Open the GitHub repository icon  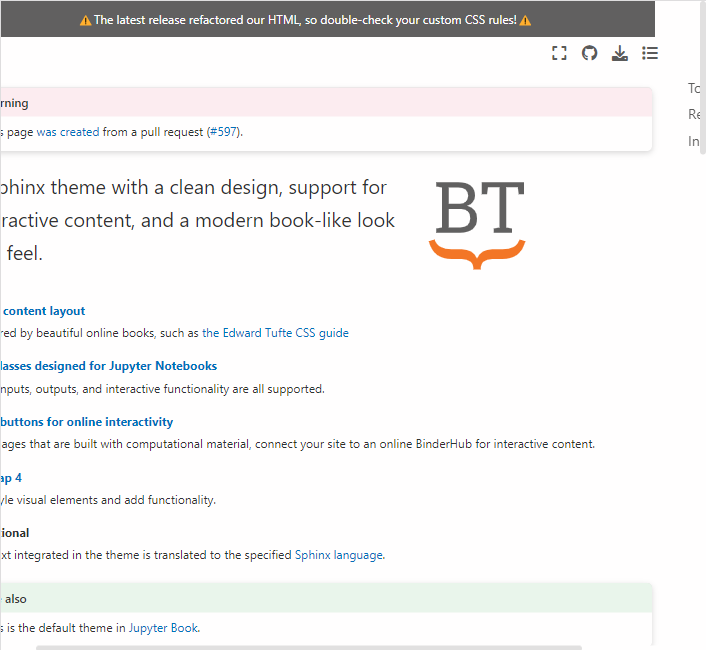tap(589, 53)
